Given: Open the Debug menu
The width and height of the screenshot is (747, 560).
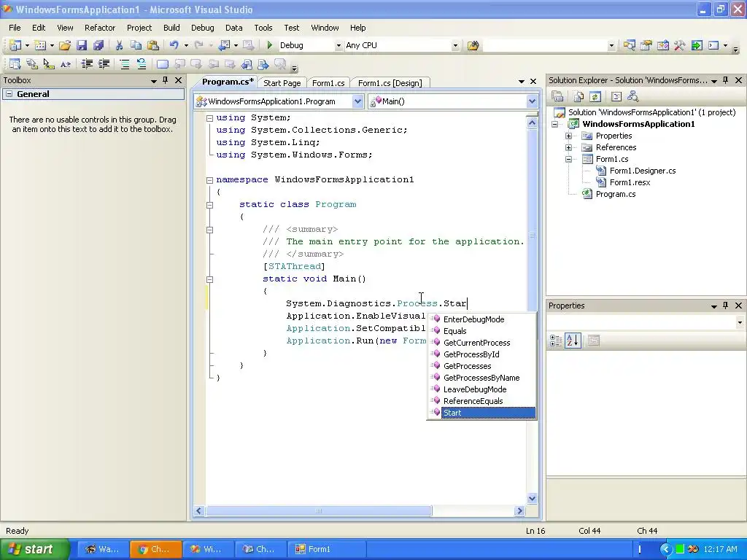Looking at the screenshot, I should (x=203, y=28).
